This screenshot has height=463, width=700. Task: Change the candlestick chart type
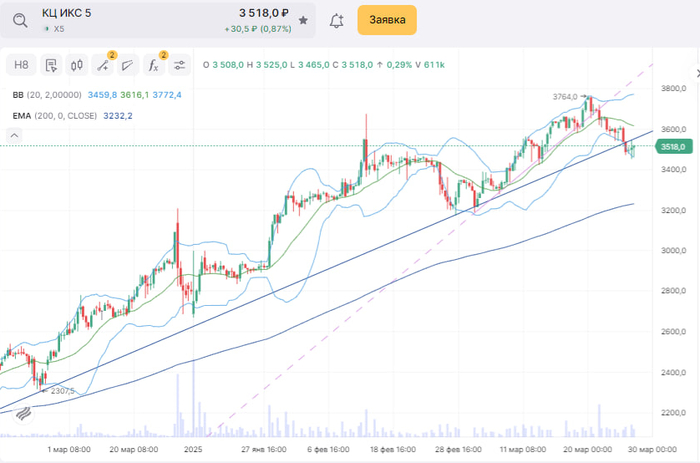tap(76, 66)
